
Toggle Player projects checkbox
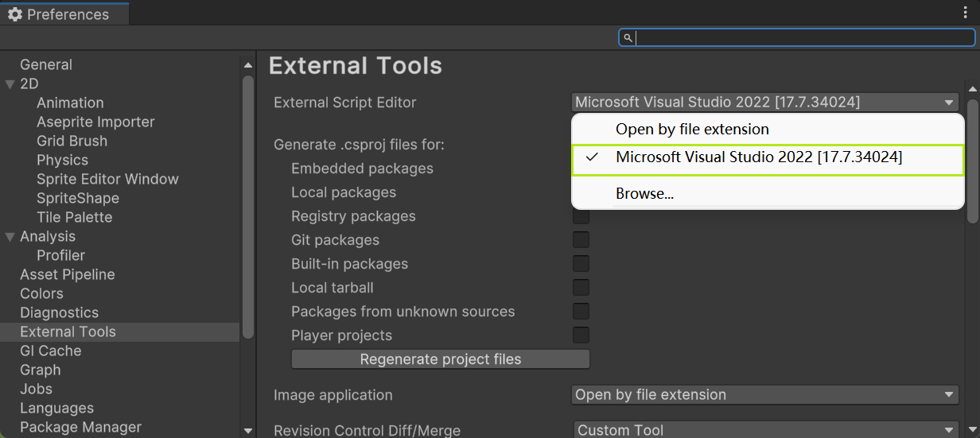(581, 335)
